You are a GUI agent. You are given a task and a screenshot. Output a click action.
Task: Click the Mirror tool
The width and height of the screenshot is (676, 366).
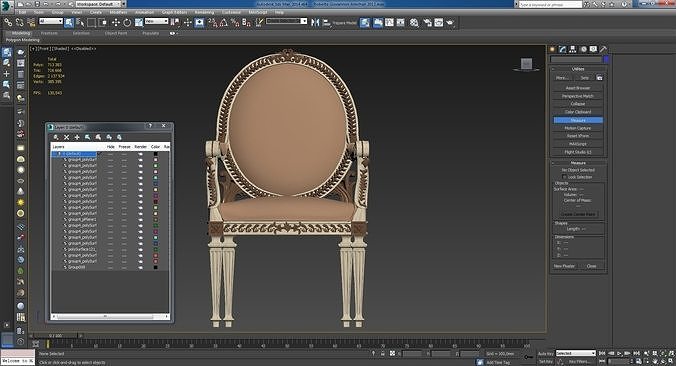[315, 22]
